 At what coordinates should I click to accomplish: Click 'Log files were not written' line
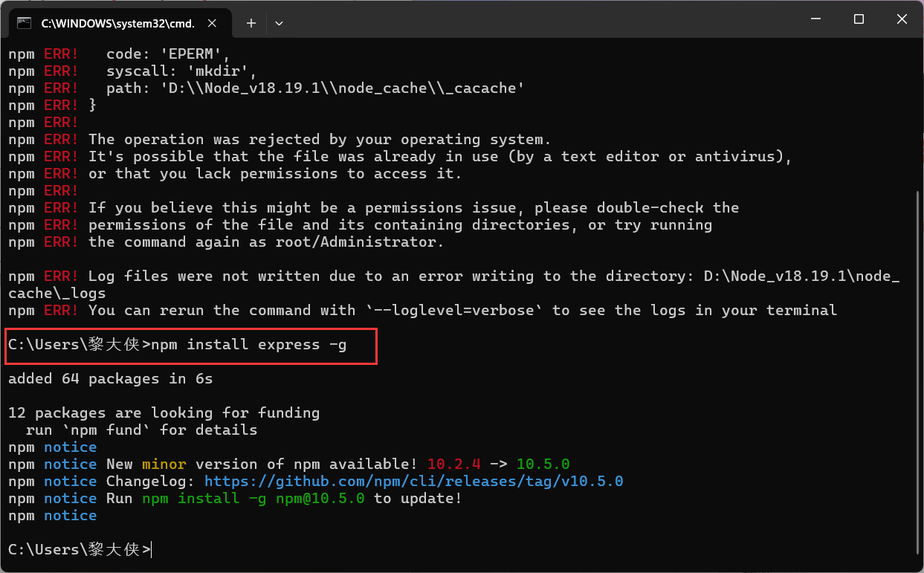click(453, 285)
